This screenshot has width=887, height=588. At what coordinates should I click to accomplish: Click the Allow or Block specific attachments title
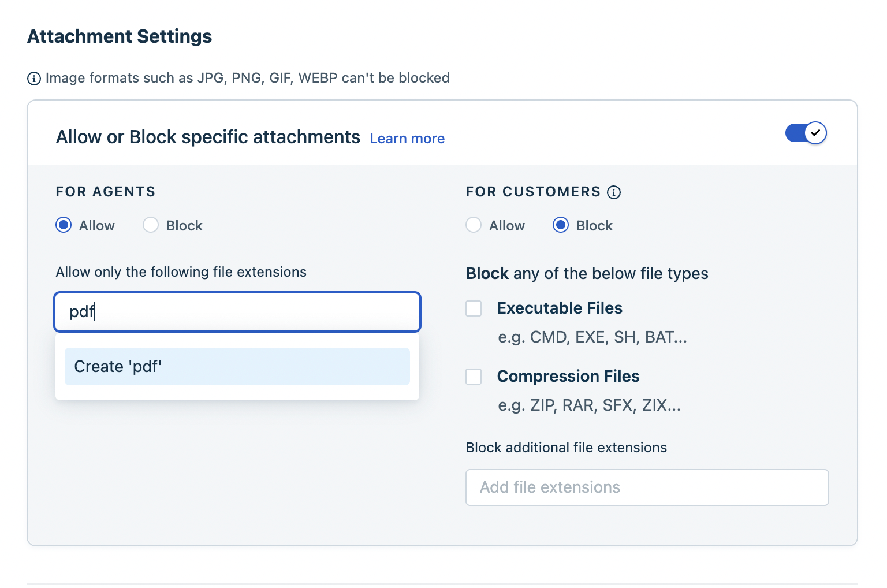(x=208, y=137)
